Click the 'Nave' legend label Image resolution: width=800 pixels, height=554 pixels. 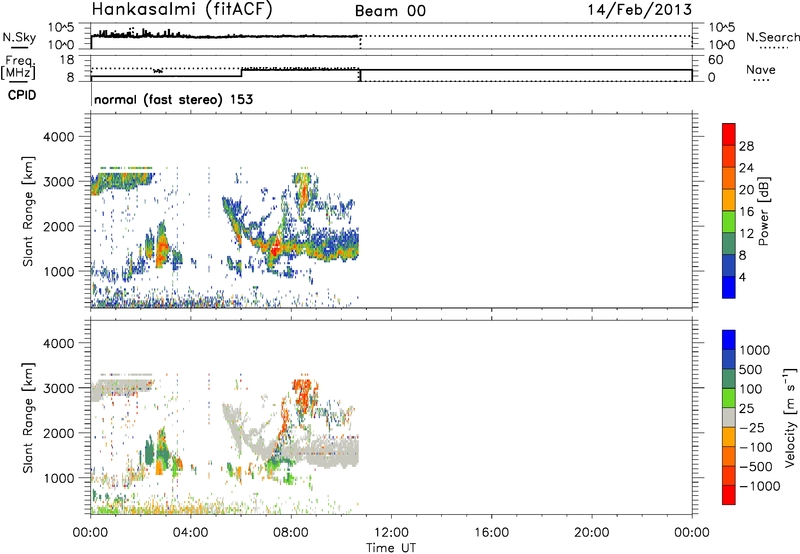click(761, 70)
